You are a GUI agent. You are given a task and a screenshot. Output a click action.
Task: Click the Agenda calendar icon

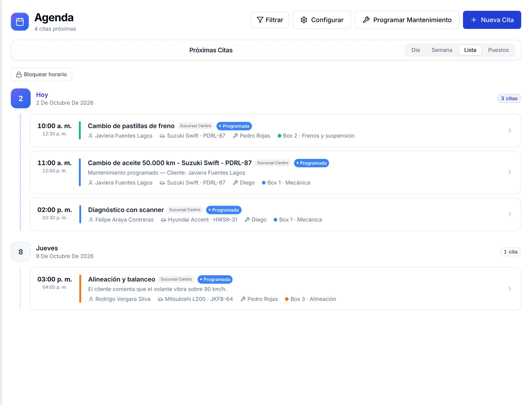[20, 22]
